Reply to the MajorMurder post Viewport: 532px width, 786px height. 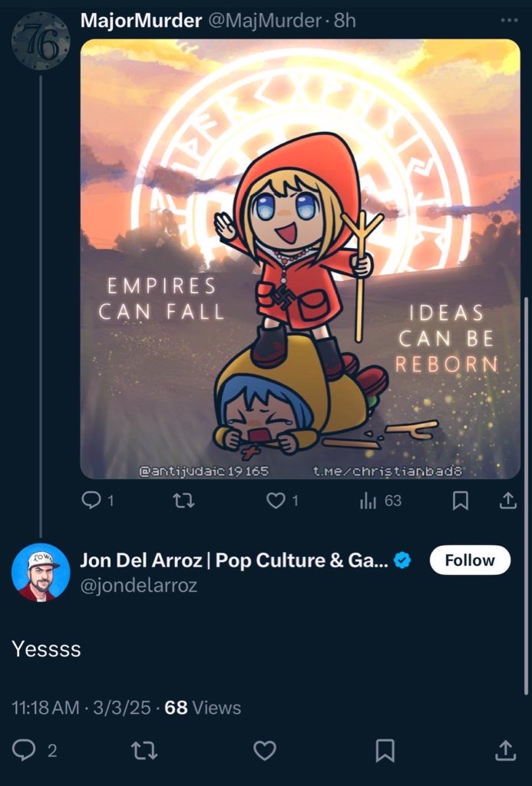pos(91,500)
